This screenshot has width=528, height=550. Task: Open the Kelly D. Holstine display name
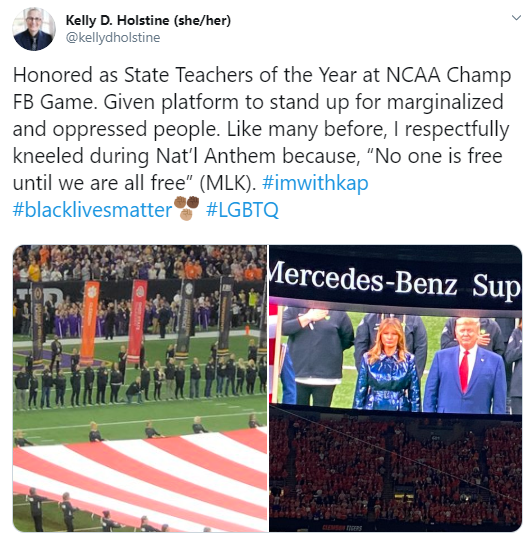pos(118,20)
